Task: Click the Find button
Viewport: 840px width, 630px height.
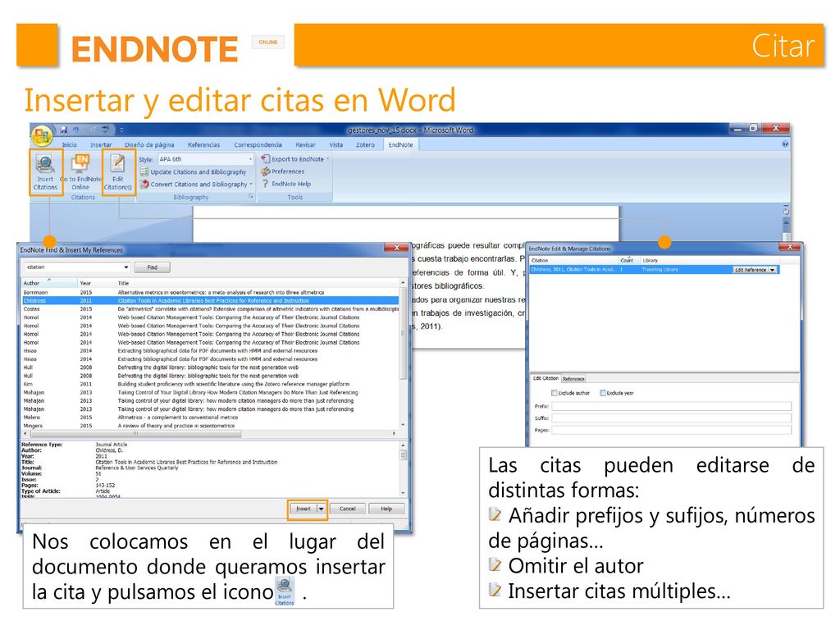Action: (152, 267)
